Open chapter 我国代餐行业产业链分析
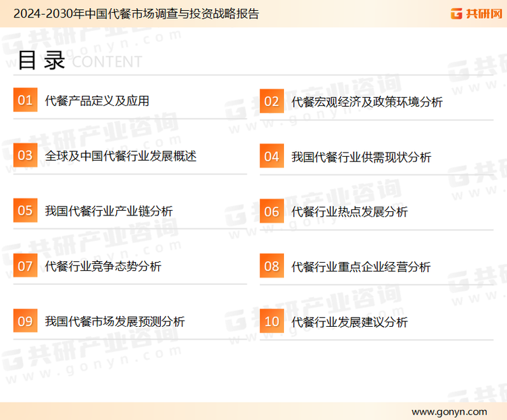This screenshot has height=420, width=507. [x=109, y=211]
